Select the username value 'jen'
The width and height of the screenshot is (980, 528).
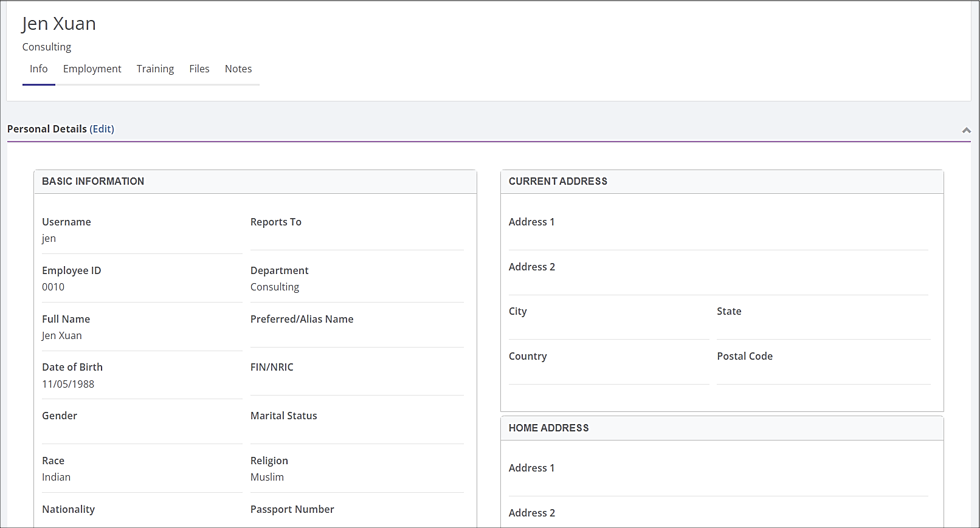pos(49,238)
